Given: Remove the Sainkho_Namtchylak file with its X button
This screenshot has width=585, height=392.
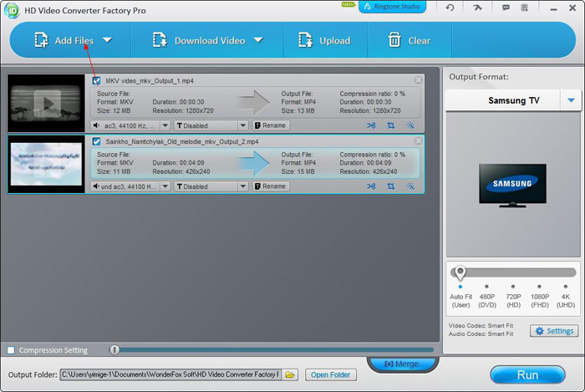Looking at the screenshot, I should (418, 140).
